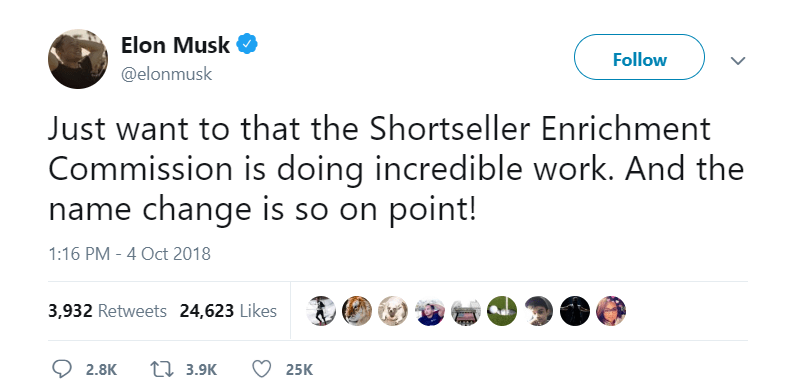The width and height of the screenshot is (797, 389).
Task: Open the Elon Musk display name
Action: tap(175, 45)
